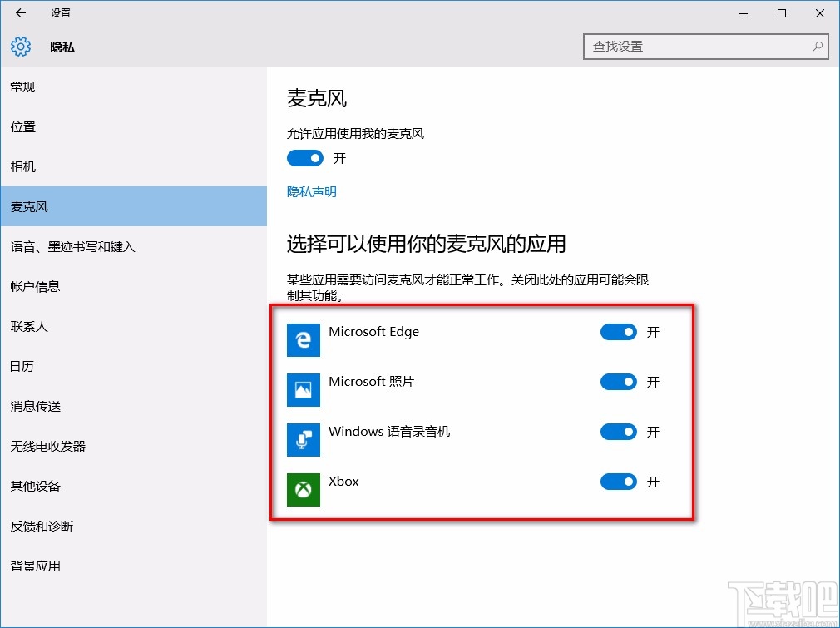Click the Windows 语音录音机 icon
Screen dimensions: 840x628
(303, 439)
